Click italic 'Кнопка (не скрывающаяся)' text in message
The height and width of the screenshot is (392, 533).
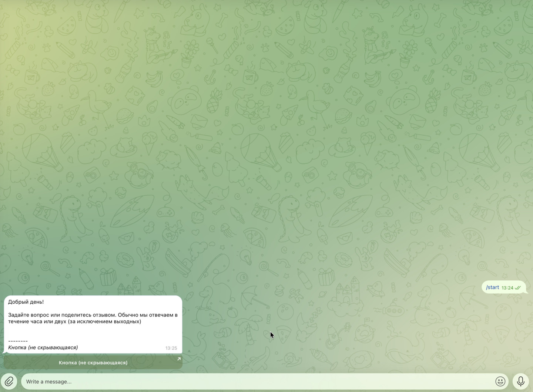[43, 347]
